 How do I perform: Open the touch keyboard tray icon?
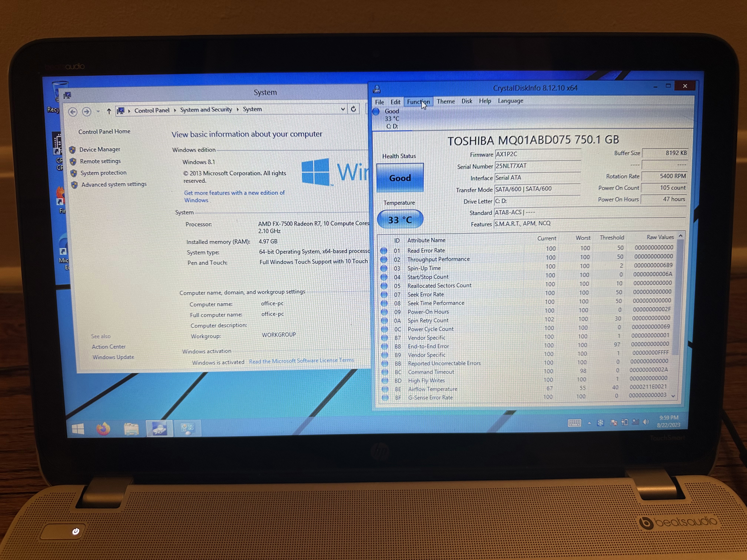(574, 423)
